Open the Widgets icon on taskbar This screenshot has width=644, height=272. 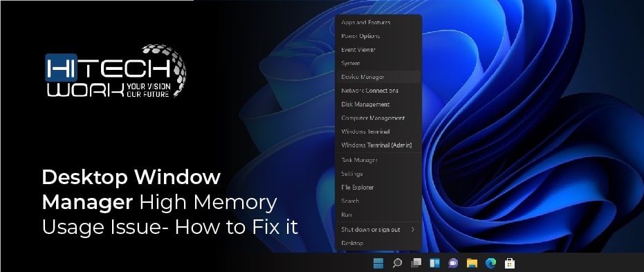coord(434,263)
